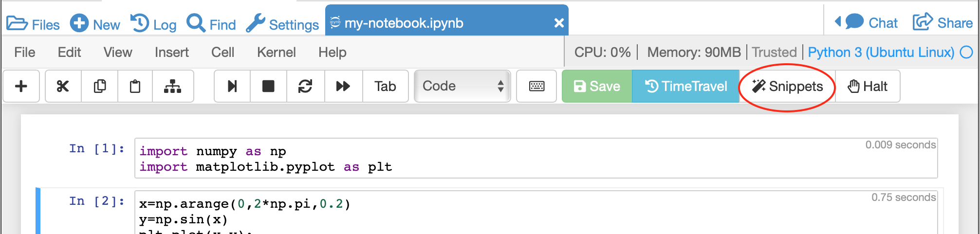Run all cells with fast-forward icon
The height and width of the screenshot is (234, 980).
343,87
